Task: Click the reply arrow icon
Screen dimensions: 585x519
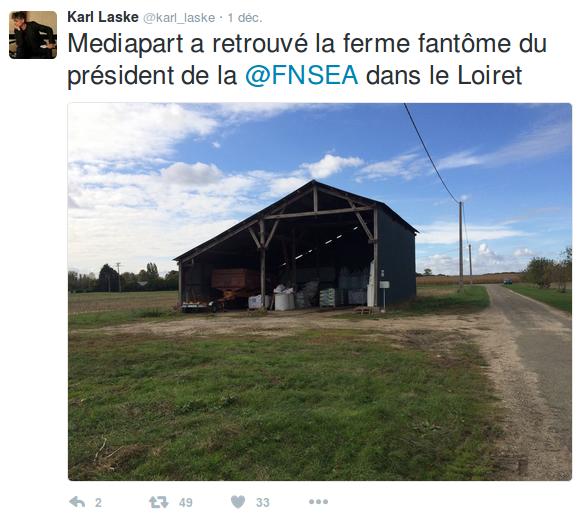Action: pyautogui.click(x=77, y=502)
